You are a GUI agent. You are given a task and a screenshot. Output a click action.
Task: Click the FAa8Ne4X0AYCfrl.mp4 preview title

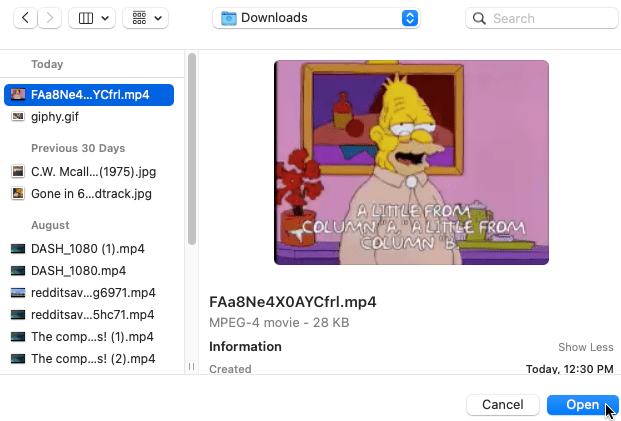[293, 302]
